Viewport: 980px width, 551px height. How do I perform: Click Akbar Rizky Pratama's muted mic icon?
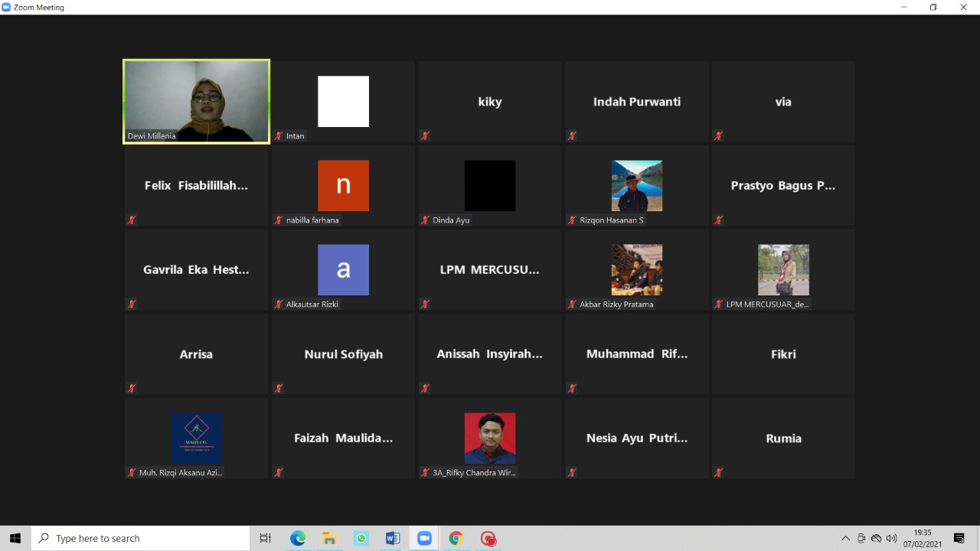click(x=572, y=305)
